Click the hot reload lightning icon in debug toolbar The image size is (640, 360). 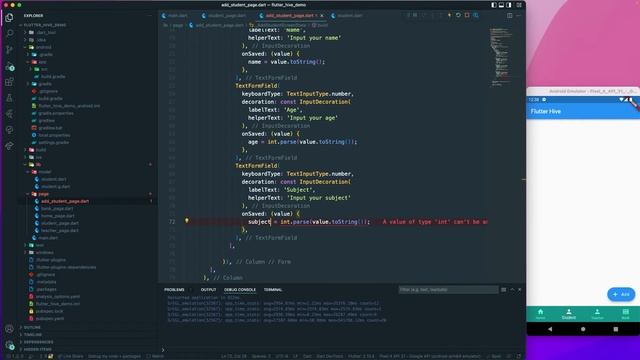click(449, 16)
